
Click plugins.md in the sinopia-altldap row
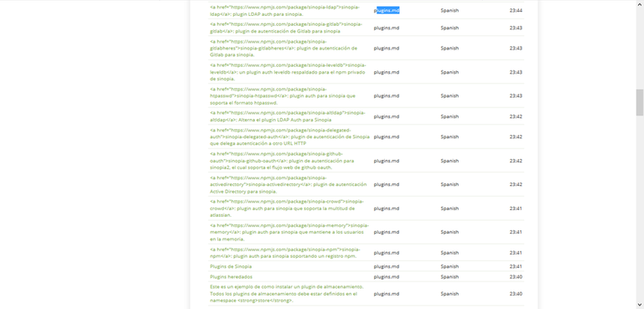pyautogui.click(x=387, y=116)
